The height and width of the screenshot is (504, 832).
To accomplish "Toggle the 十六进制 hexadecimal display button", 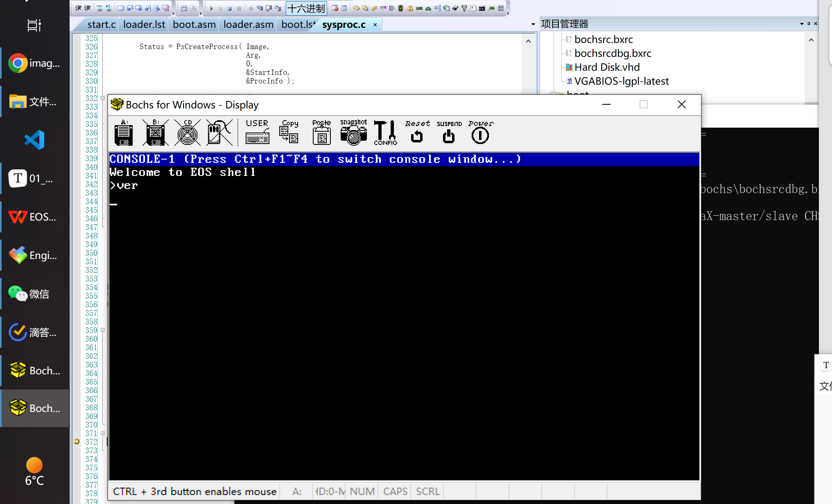I will (x=306, y=8).
